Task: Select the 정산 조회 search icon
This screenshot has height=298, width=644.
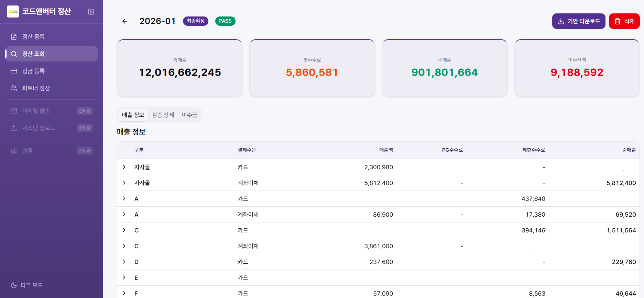Action: point(14,54)
